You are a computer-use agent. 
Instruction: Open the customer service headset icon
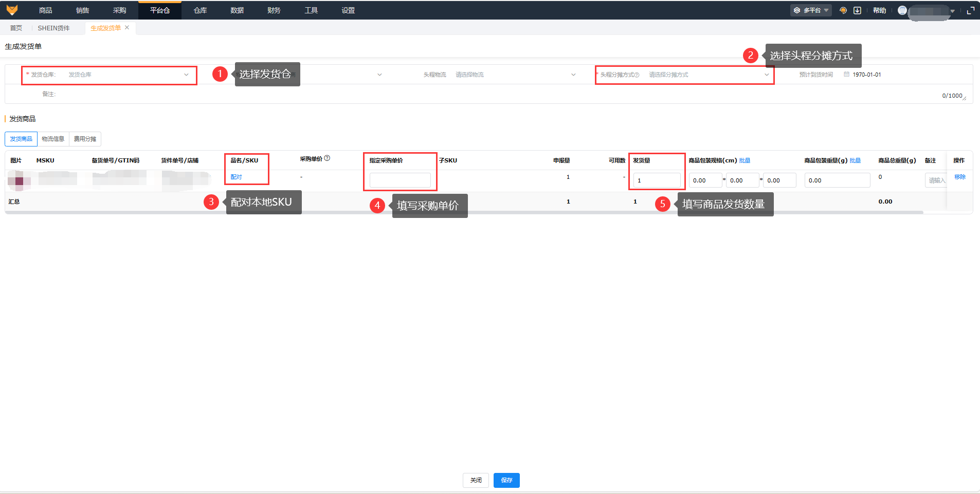843,10
